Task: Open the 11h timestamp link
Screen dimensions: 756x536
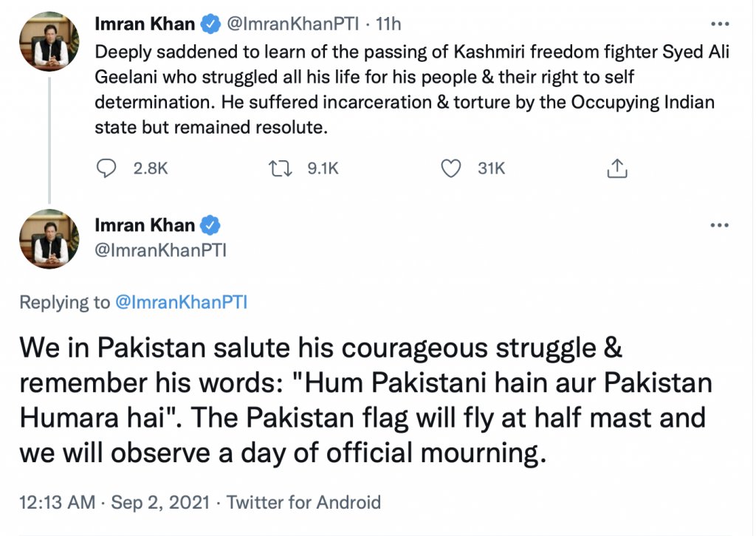Action: [388, 24]
